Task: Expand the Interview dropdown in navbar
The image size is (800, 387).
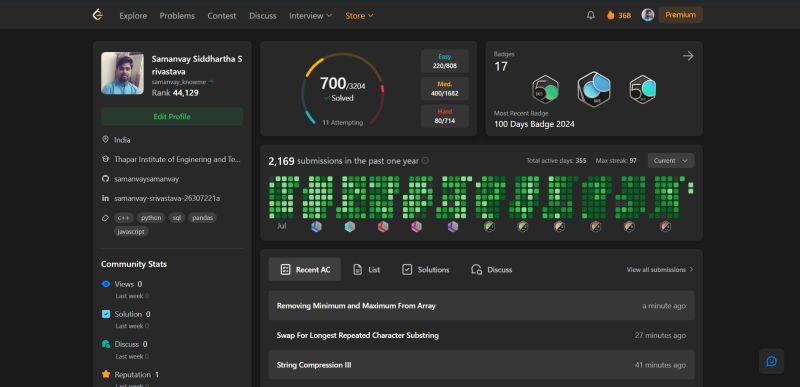Action: 310,15
